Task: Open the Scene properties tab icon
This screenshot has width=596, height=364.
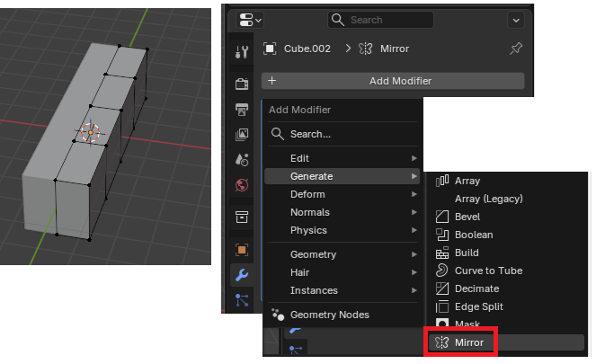Action: pyautogui.click(x=241, y=160)
